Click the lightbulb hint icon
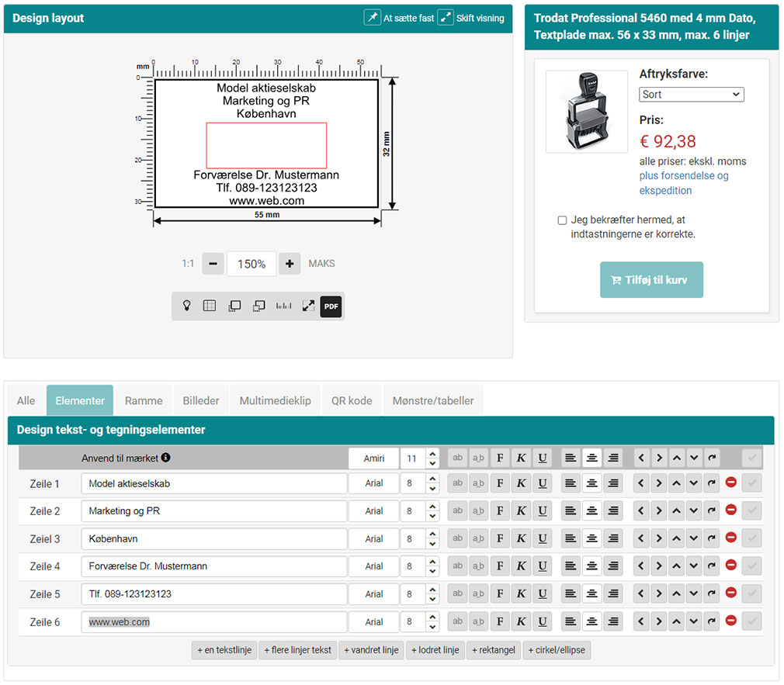784x685 pixels. click(x=186, y=306)
